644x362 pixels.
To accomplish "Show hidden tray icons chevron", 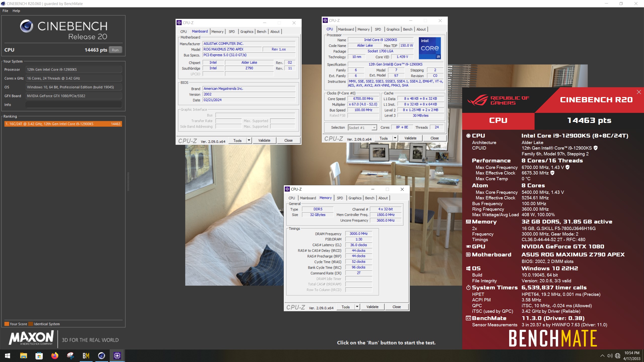I will [602, 356].
